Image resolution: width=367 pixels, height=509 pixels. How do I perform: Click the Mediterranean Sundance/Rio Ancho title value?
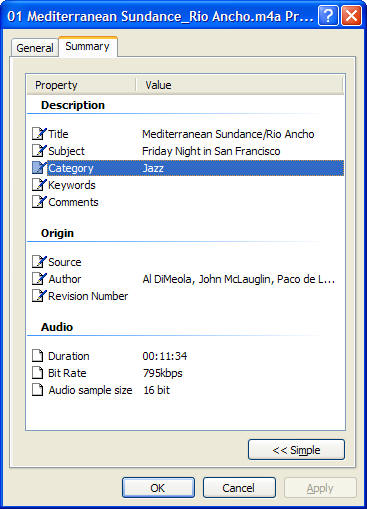point(228,134)
